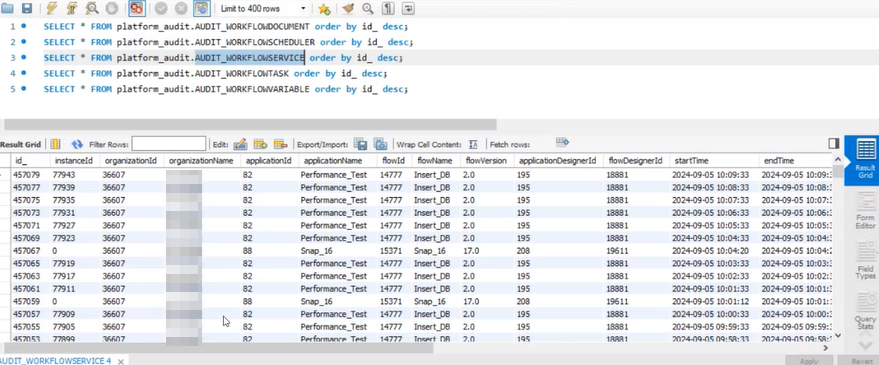Click the line 3 statement marker dot

[x=24, y=57]
